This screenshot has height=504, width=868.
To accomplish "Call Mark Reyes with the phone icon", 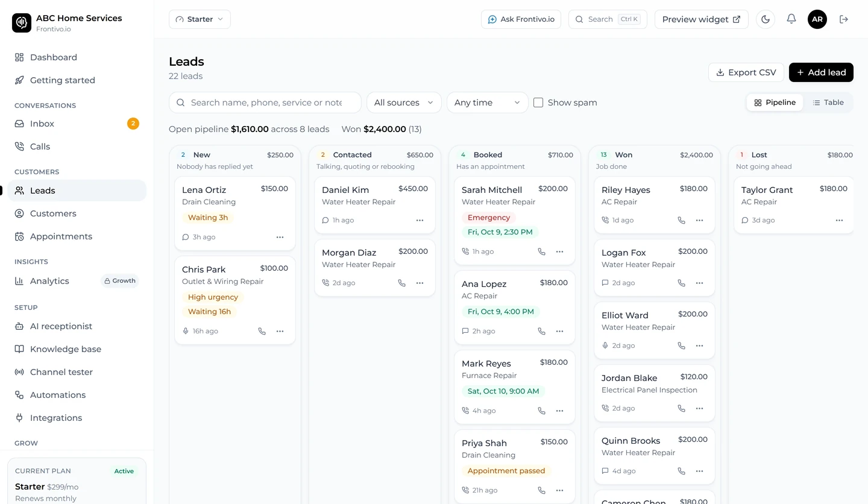I will 542,411.
